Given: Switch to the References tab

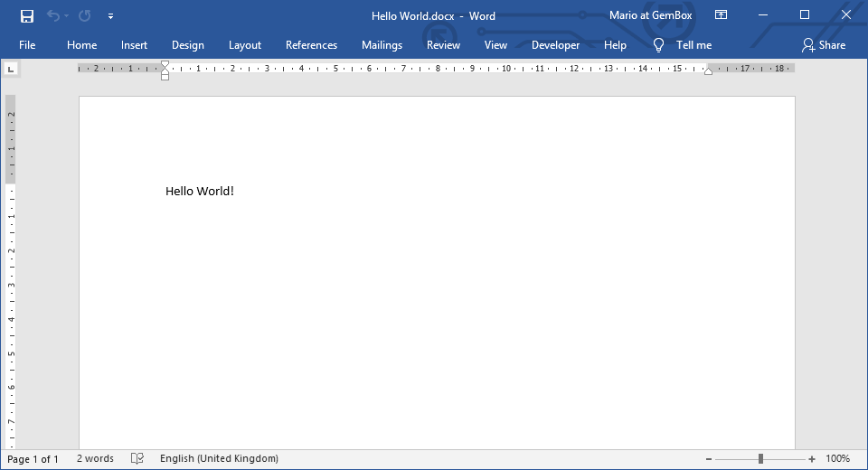Looking at the screenshot, I should (311, 45).
